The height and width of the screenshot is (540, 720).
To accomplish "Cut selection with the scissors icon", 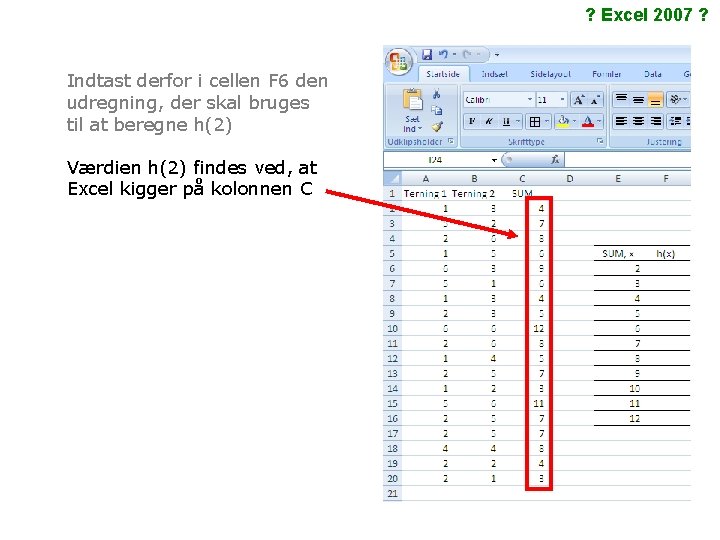I will click(x=436, y=94).
